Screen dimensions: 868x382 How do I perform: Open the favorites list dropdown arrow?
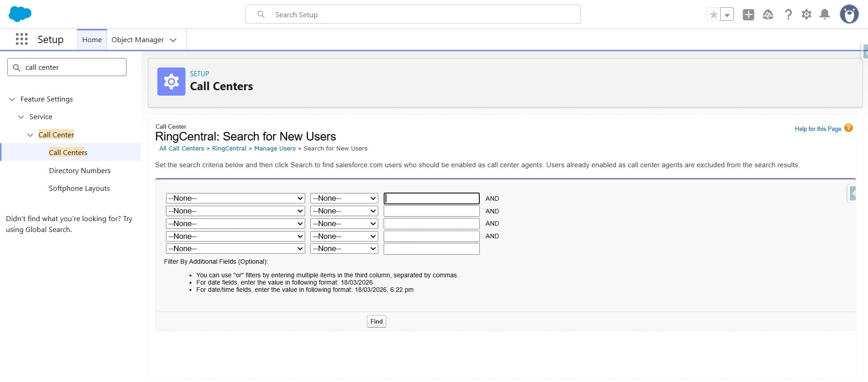coord(727,15)
